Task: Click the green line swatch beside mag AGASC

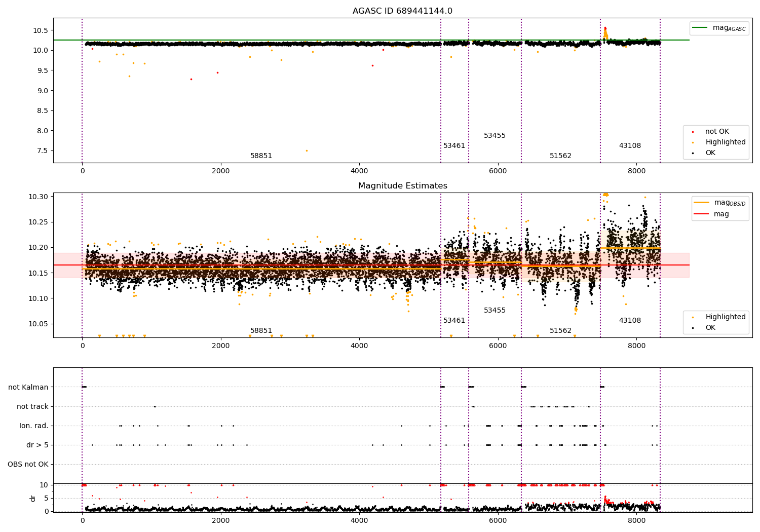Action: click(700, 27)
